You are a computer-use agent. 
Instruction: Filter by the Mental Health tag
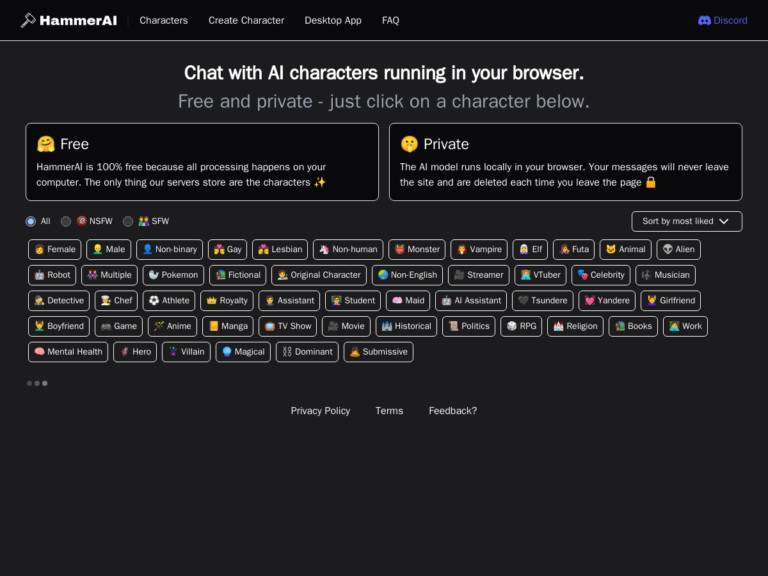point(68,352)
